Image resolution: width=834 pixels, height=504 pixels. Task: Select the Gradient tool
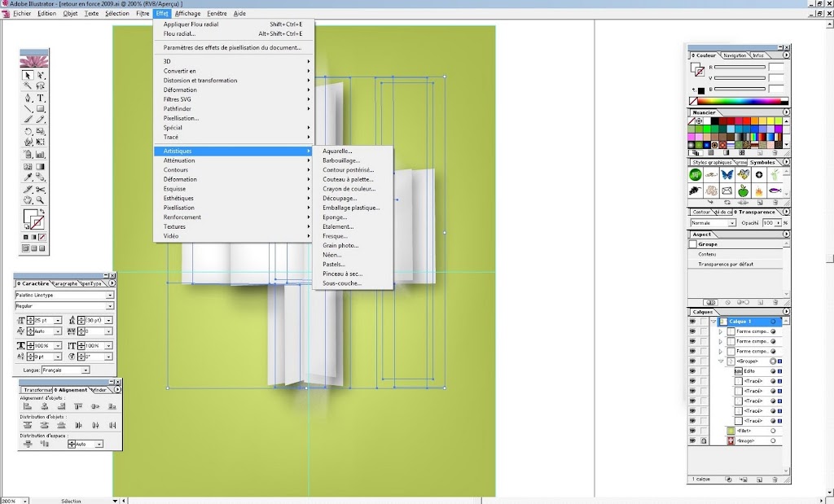41,167
